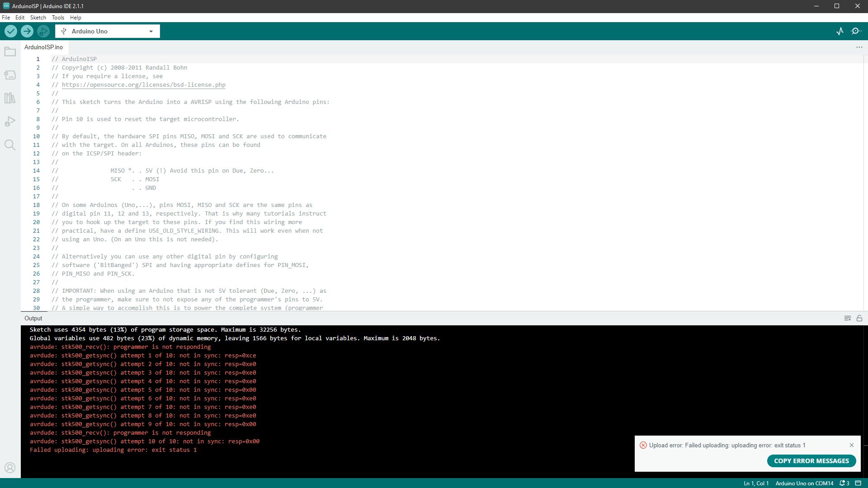This screenshot has height=488, width=868.
Task: Open the Search sidebar panel
Action: point(10,145)
